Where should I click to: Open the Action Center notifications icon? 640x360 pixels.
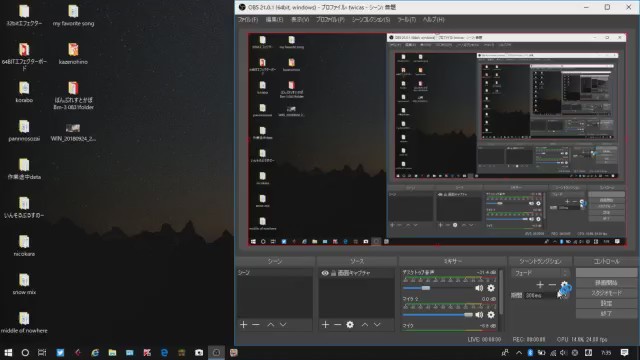624,353
